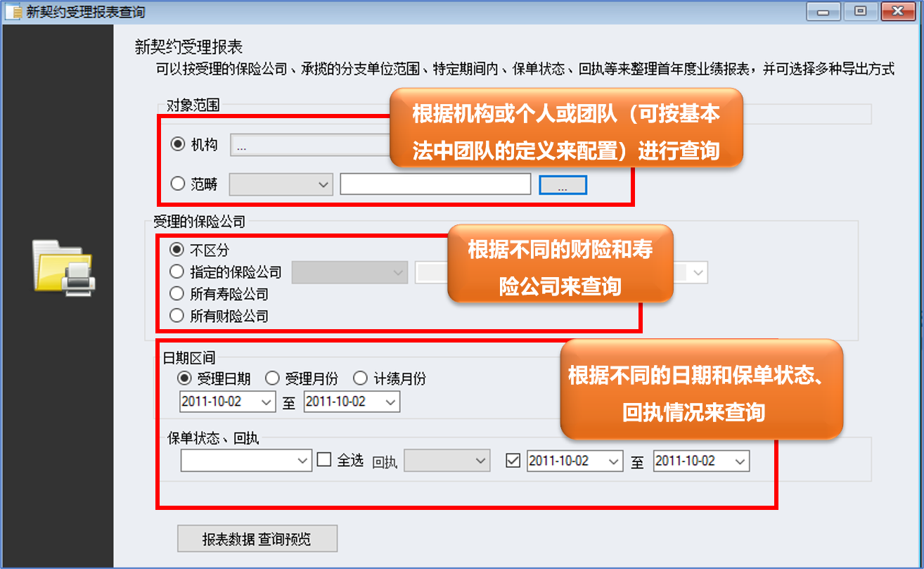The image size is (924, 569).
Task: Open the 保单状态 combo box
Action: coord(246,461)
